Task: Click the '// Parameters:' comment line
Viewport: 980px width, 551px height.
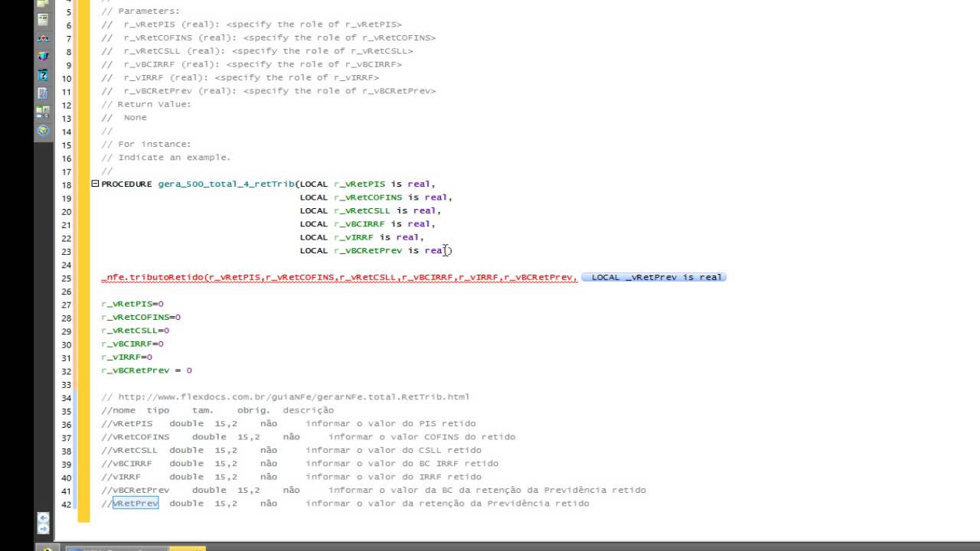Action: pyautogui.click(x=141, y=11)
